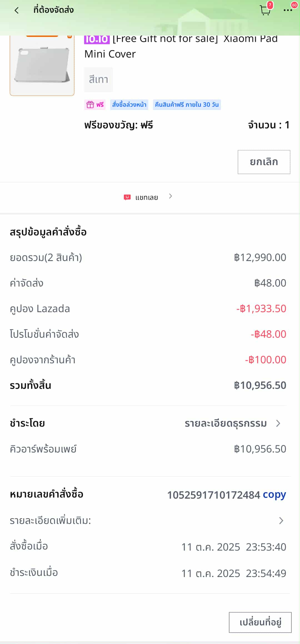Expand รายละเอียดธุรกรรม transaction details chevron
This screenshot has height=644, width=300.
278,423
